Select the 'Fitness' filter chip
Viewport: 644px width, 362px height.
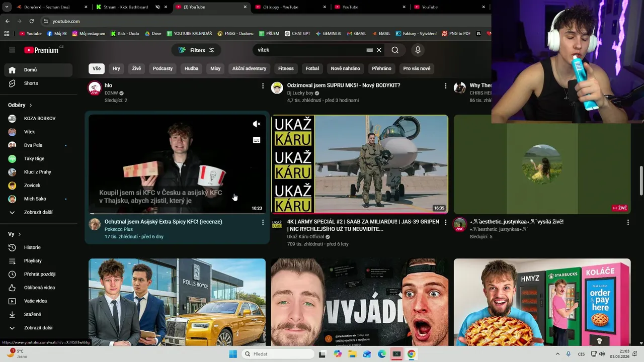point(286,68)
